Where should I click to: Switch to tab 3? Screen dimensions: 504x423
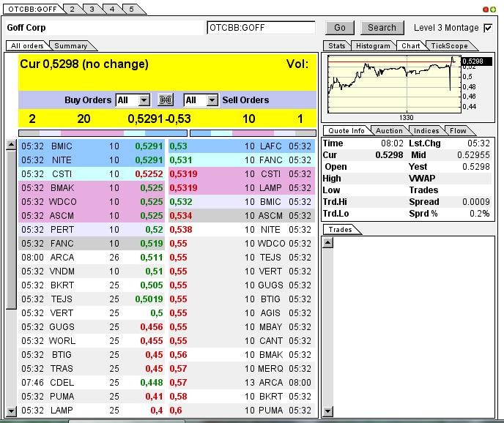92,9
